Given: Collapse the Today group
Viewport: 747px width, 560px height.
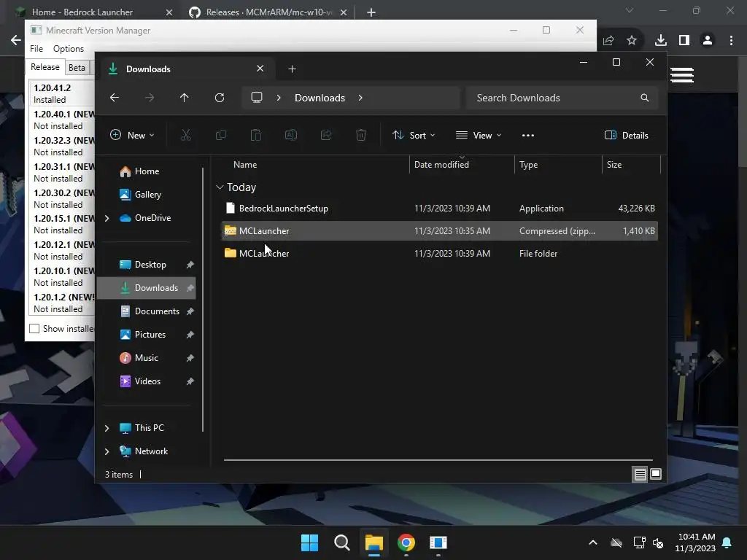Looking at the screenshot, I should (220, 187).
